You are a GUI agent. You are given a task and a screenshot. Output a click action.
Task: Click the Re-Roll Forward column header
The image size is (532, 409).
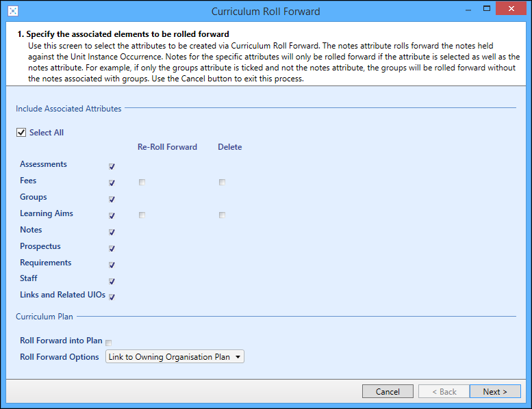click(167, 147)
